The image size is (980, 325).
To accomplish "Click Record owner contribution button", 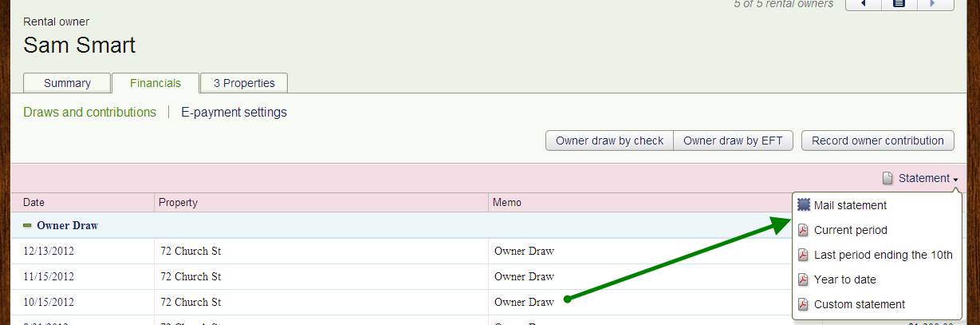I will tap(877, 141).
